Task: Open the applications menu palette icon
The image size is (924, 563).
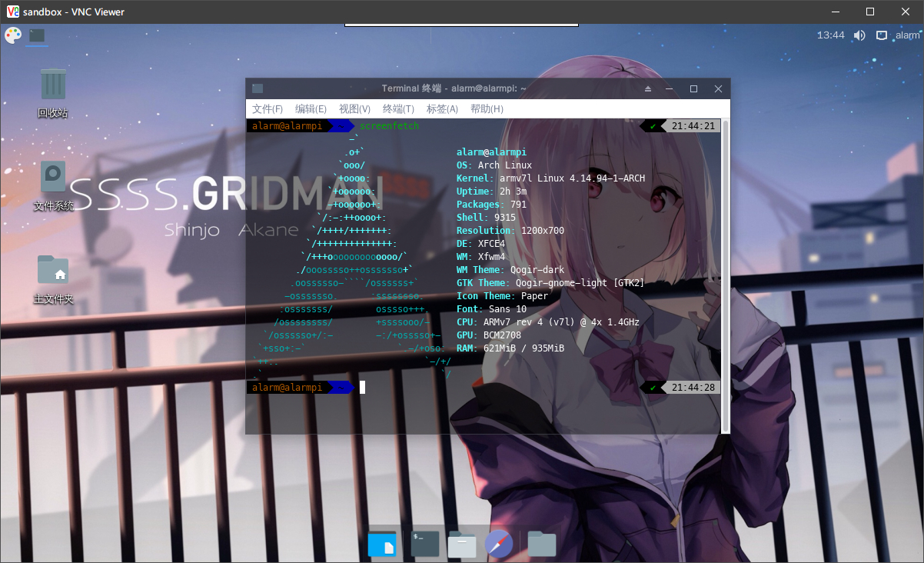Action: click(13, 35)
